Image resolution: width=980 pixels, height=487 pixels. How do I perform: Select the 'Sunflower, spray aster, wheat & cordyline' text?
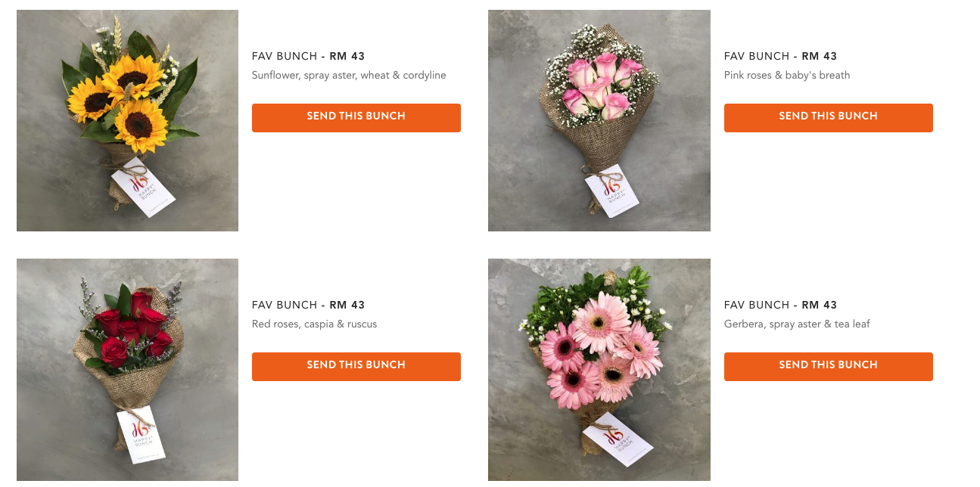click(x=349, y=76)
